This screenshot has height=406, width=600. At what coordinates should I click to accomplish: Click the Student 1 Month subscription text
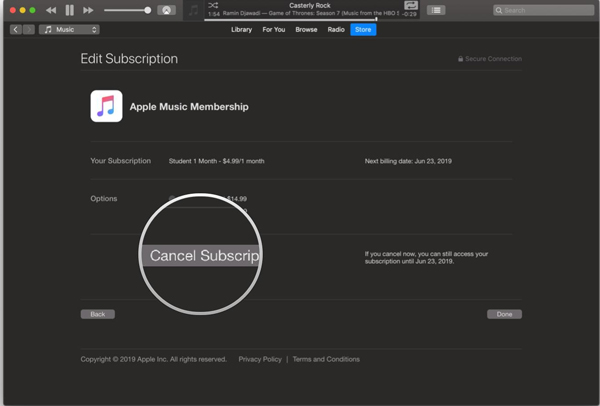pyautogui.click(x=216, y=161)
